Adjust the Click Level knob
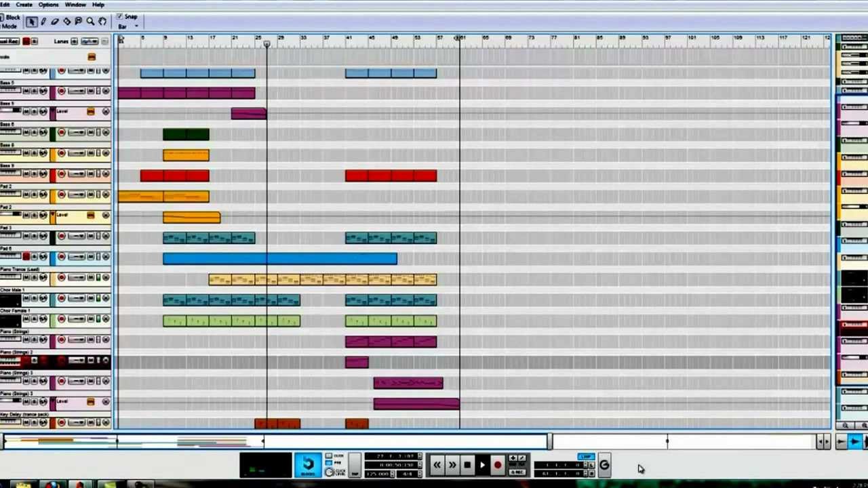Image resolution: width=868 pixels, height=488 pixels. (x=329, y=472)
